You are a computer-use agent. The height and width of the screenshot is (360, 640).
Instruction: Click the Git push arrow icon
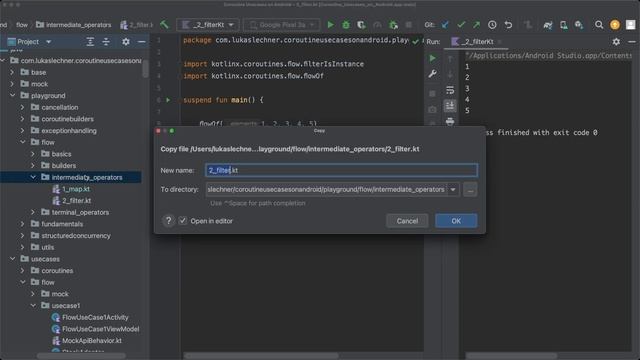coord(476,25)
